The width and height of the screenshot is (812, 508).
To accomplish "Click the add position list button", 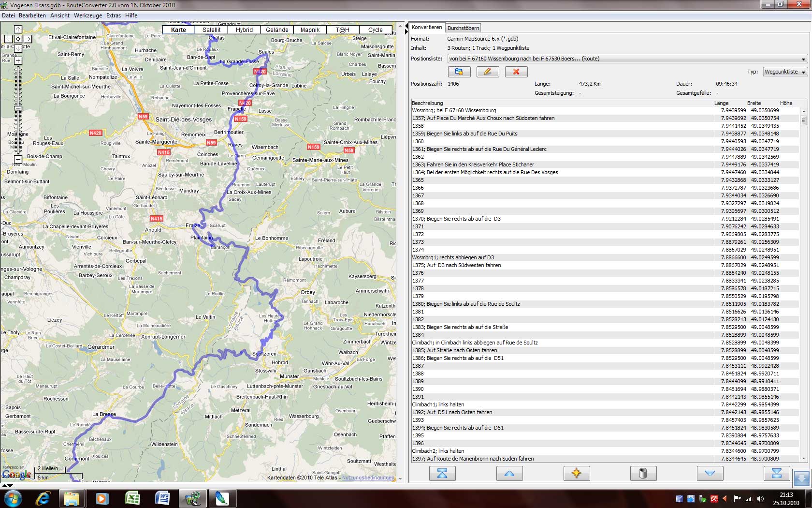I will (459, 72).
